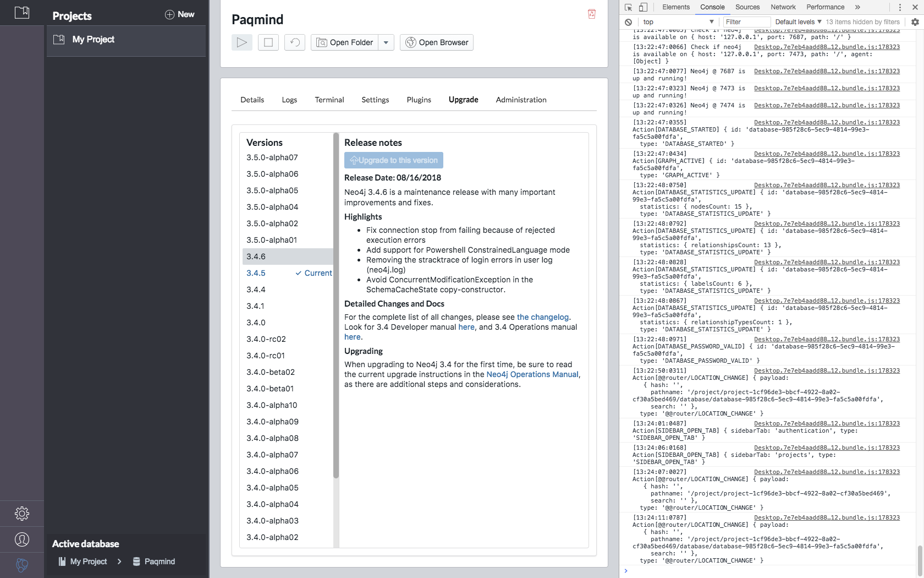This screenshot has width=924, height=578.
Task: Click the Open Folder button
Action: tap(345, 42)
